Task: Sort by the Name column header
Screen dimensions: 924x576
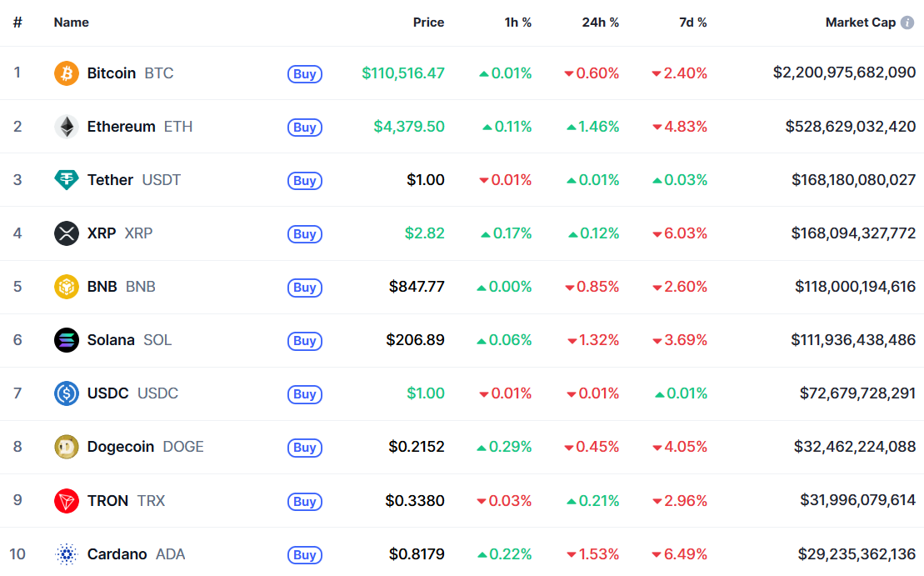Action: click(x=71, y=23)
